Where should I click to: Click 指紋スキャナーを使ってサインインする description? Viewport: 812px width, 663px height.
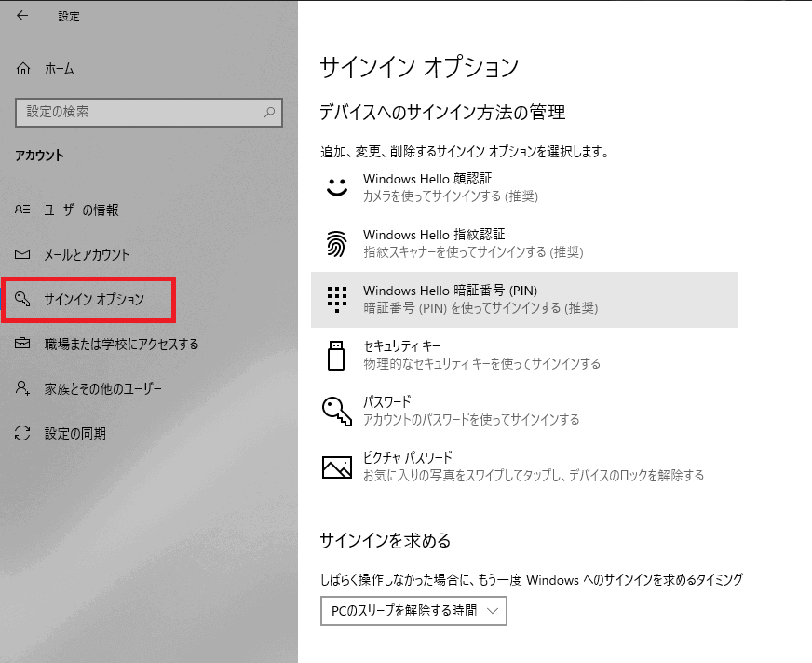(473, 252)
